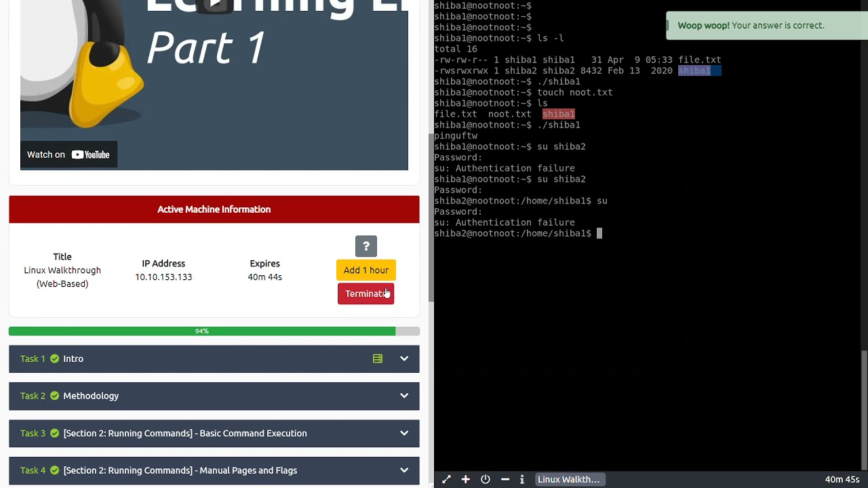Image resolution: width=868 pixels, height=488 pixels.
Task: Click green checkmark on Task 4
Action: point(55,470)
